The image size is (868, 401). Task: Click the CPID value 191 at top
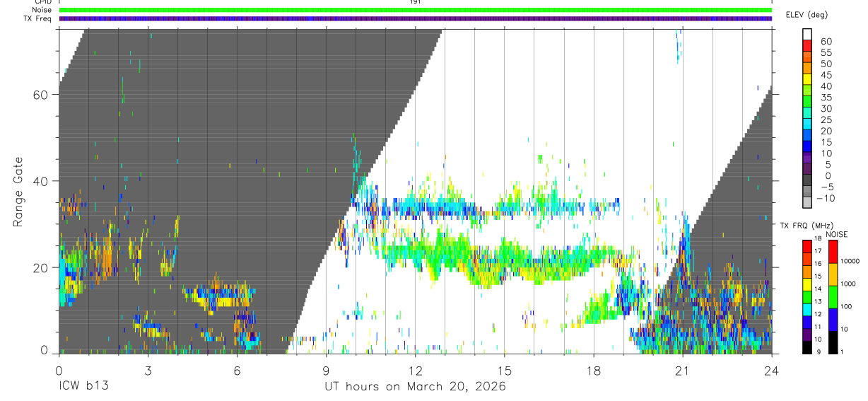[x=415, y=2]
